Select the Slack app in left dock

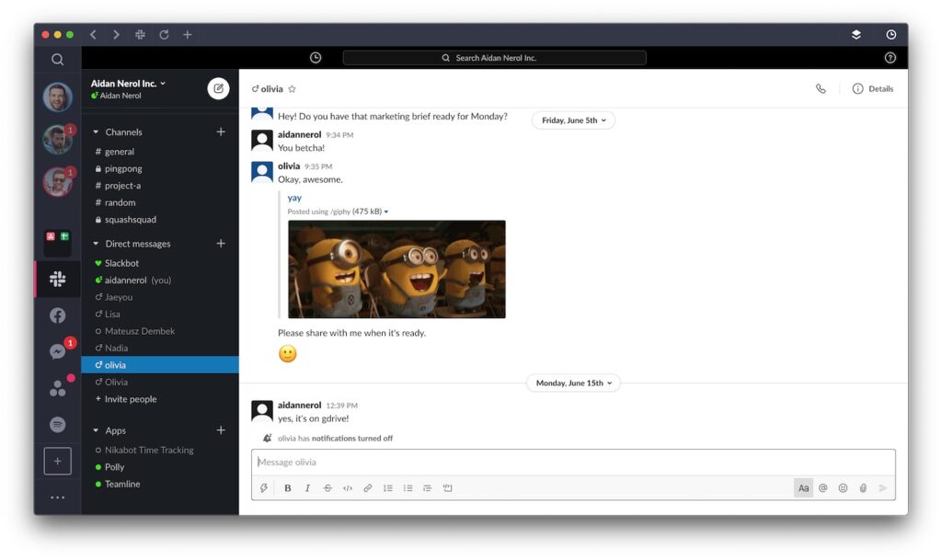point(58,279)
